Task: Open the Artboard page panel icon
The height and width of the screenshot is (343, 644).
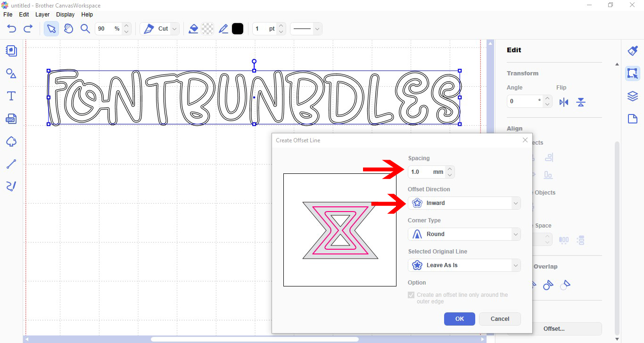Action: pyautogui.click(x=633, y=119)
